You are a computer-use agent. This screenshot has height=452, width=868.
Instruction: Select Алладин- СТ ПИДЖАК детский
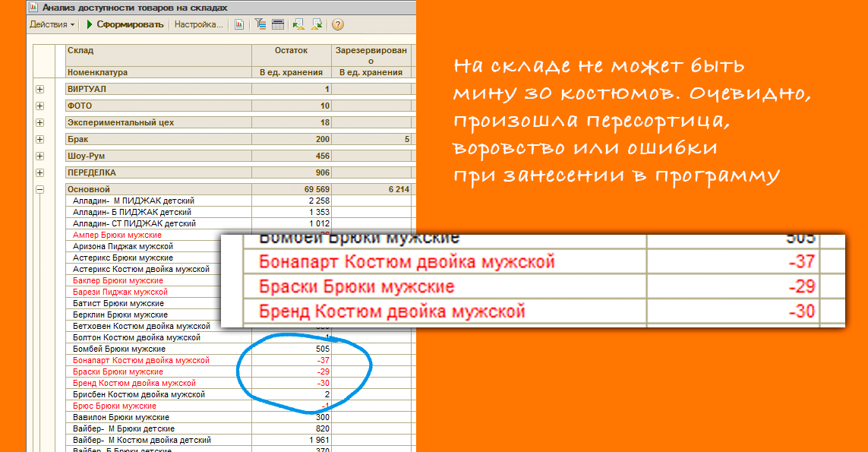pos(134,224)
